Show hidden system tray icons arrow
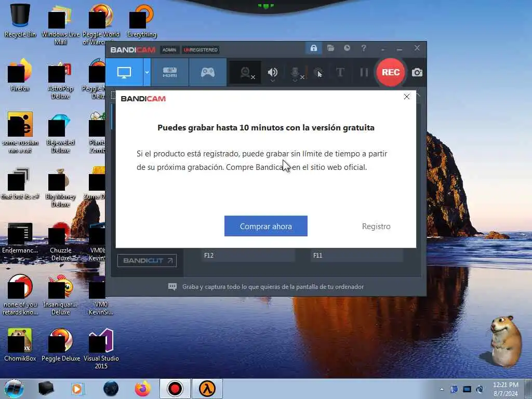 tap(442, 389)
